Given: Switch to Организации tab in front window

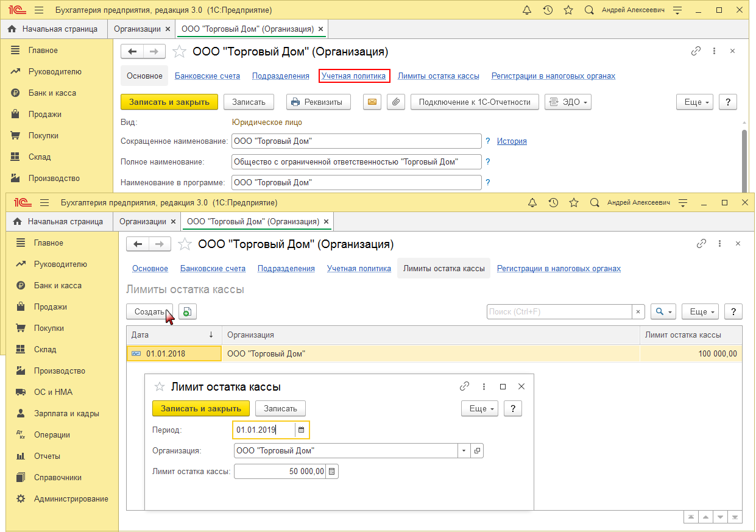Looking at the screenshot, I should click(x=143, y=221).
